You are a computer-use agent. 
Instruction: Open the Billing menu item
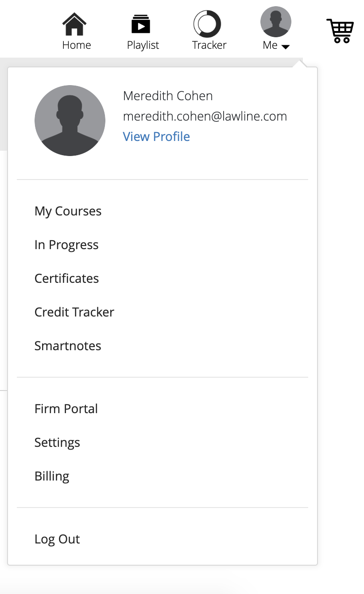[x=52, y=476]
